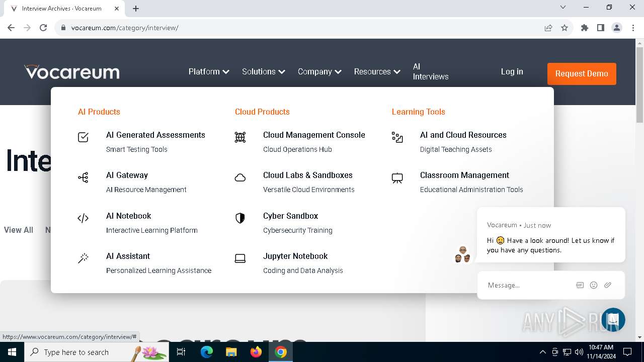
Task: Select the AI Generated Assessments menu entry
Action: [x=155, y=135]
